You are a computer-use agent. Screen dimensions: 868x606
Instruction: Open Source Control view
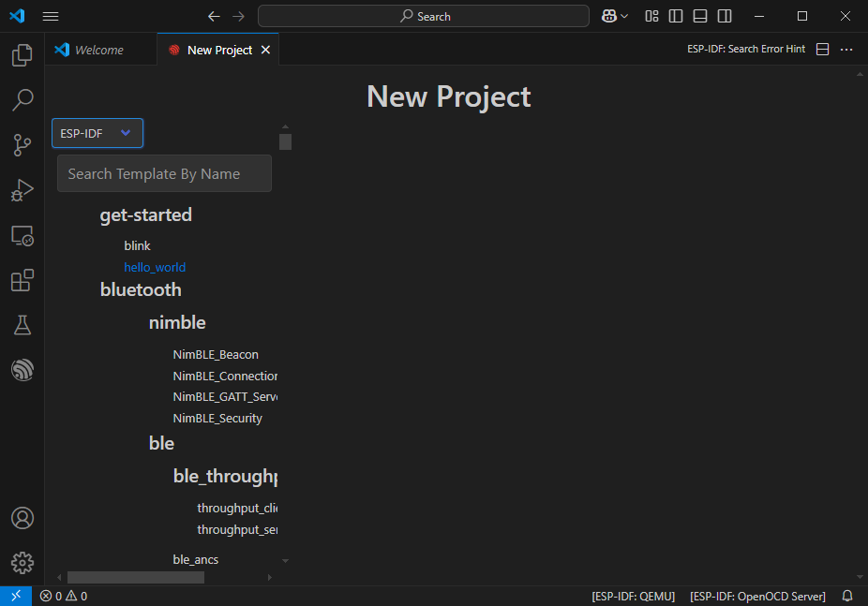[x=22, y=145]
